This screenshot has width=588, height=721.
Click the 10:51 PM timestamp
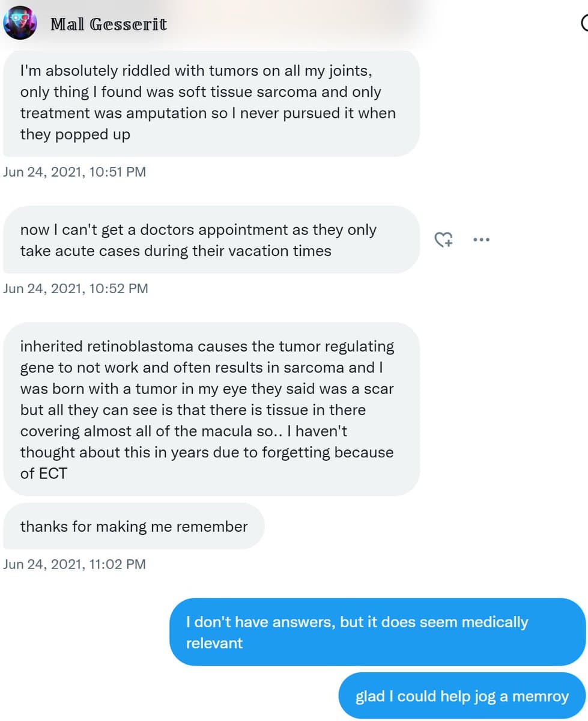click(74, 172)
